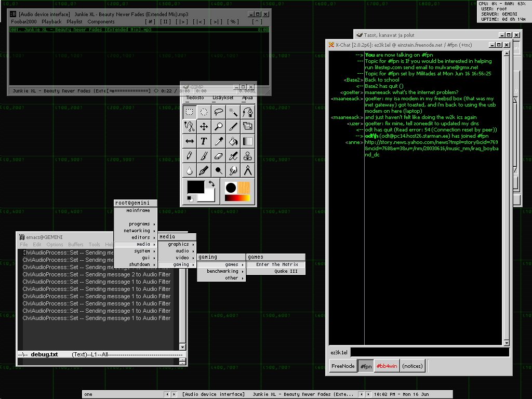Screen dimensions: 532x399
Task: Select the Dodge/Burn tool
Action: tap(219, 170)
